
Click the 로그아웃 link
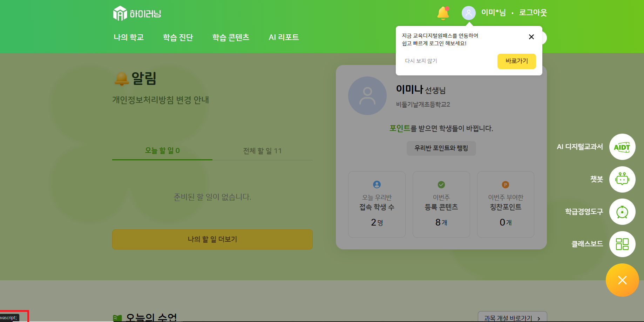(x=533, y=13)
